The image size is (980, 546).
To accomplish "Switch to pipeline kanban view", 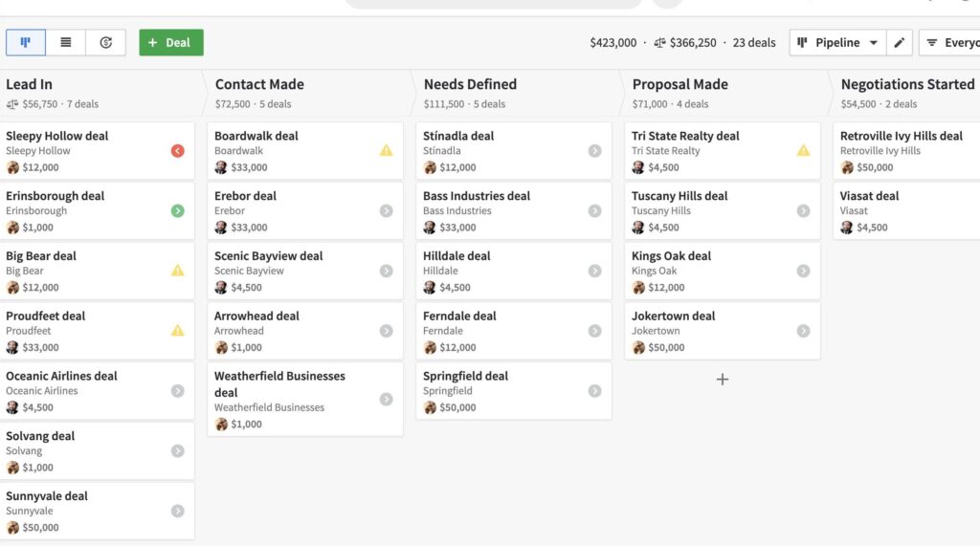I will point(26,42).
